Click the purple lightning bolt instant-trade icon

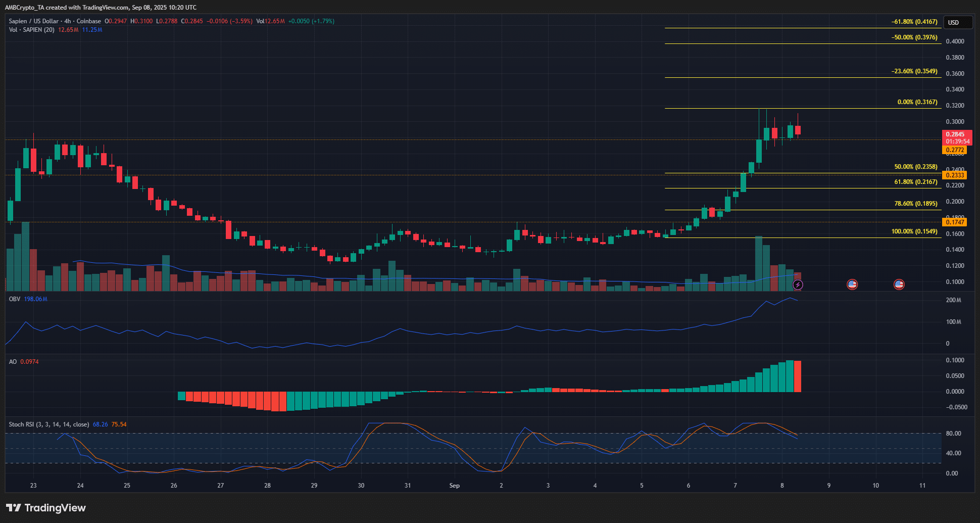797,284
